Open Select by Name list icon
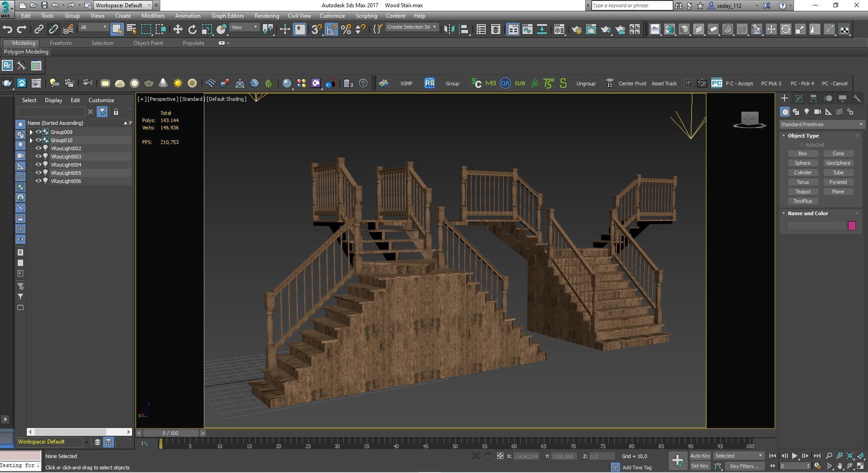This screenshot has height=473, width=868. tap(131, 30)
